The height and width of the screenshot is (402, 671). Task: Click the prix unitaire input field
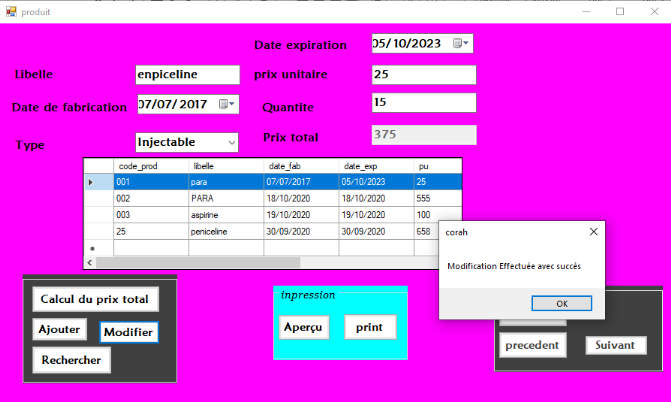[424, 74]
